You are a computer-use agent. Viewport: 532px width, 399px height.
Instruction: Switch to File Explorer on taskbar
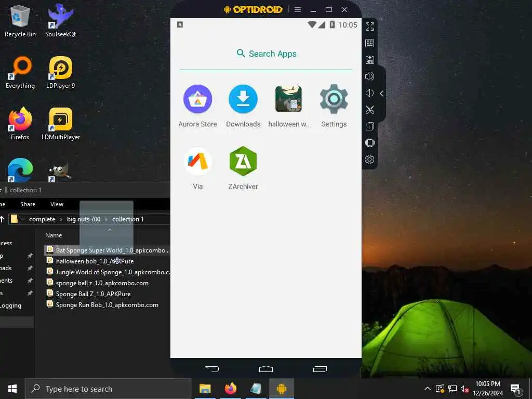click(205, 389)
